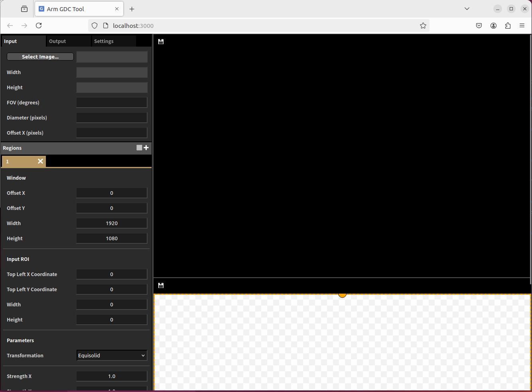532x392 pixels.
Task: Click the FOV (degrees) input field
Action: click(112, 103)
